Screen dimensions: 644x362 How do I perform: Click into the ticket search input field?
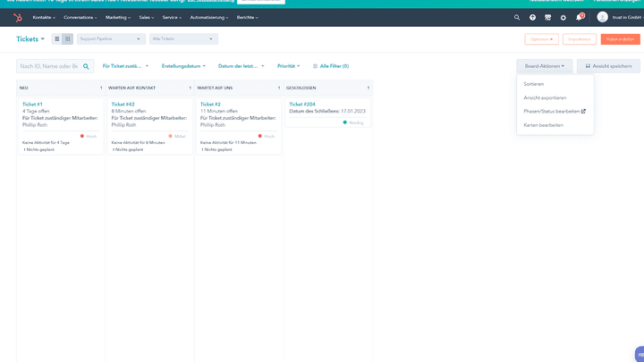pyautogui.click(x=49, y=66)
